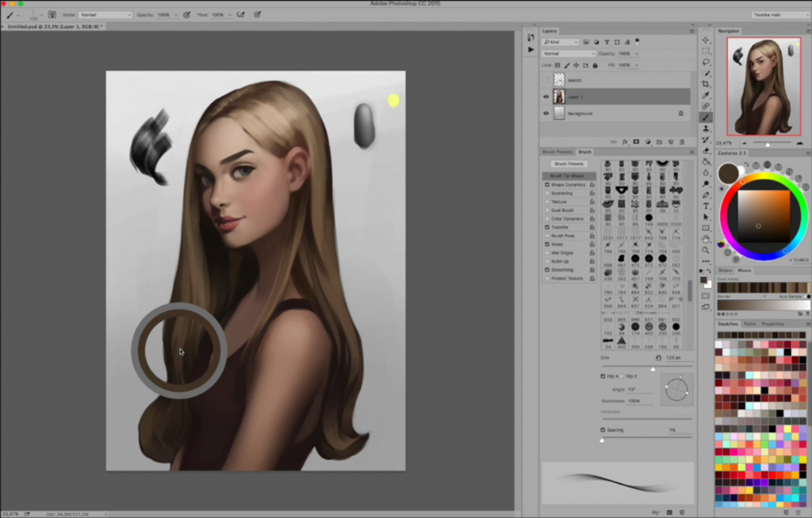This screenshot has width=812, height=518.
Task: Select the Dodge tool
Action: click(706, 184)
